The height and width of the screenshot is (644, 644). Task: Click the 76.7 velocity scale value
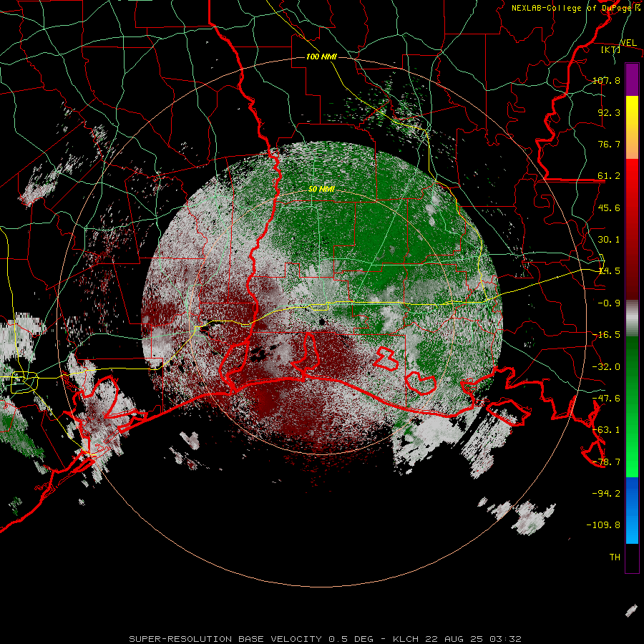pos(609,144)
